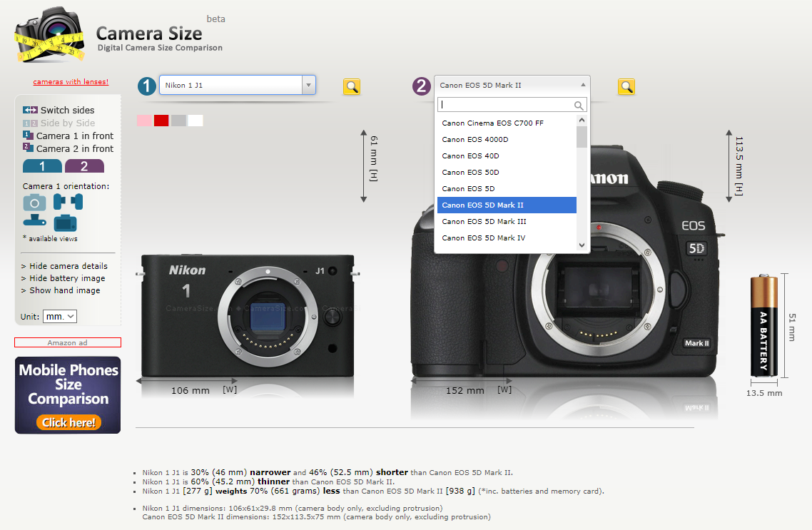The width and height of the screenshot is (812, 530).
Task: Click Switch sides text link
Action: [67, 111]
